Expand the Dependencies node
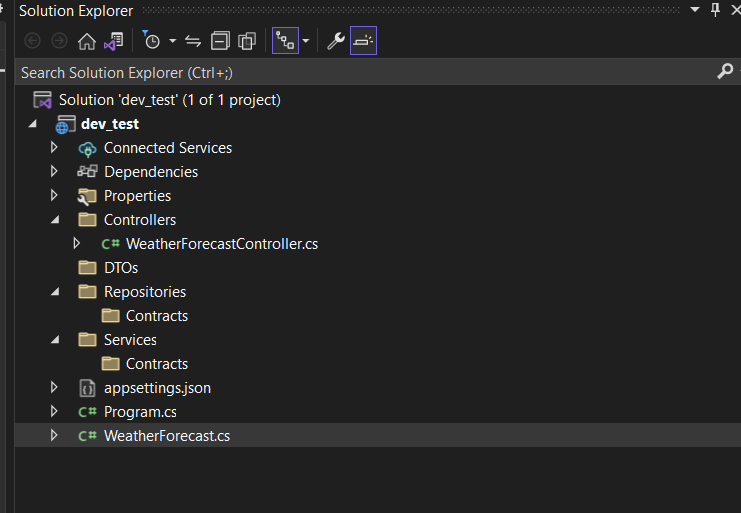This screenshot has width=741, height=513. click(x=54, y=171)
